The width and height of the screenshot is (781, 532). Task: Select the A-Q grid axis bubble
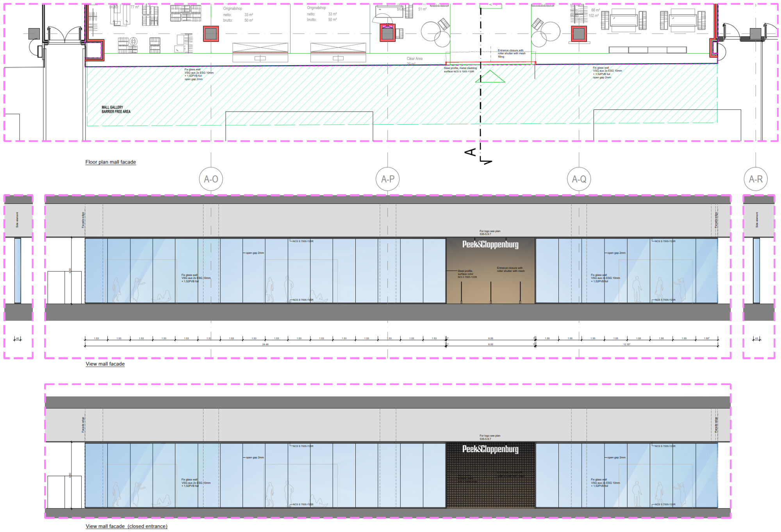tap(579, 179)
